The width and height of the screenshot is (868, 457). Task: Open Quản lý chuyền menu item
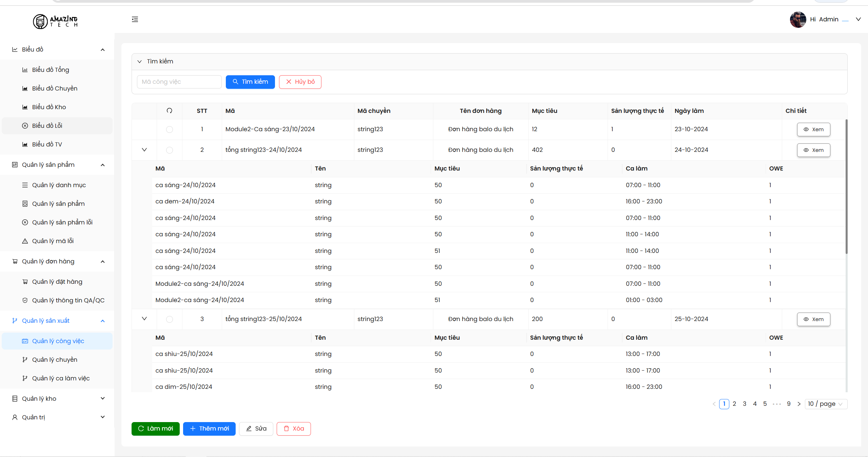point(55,360)
